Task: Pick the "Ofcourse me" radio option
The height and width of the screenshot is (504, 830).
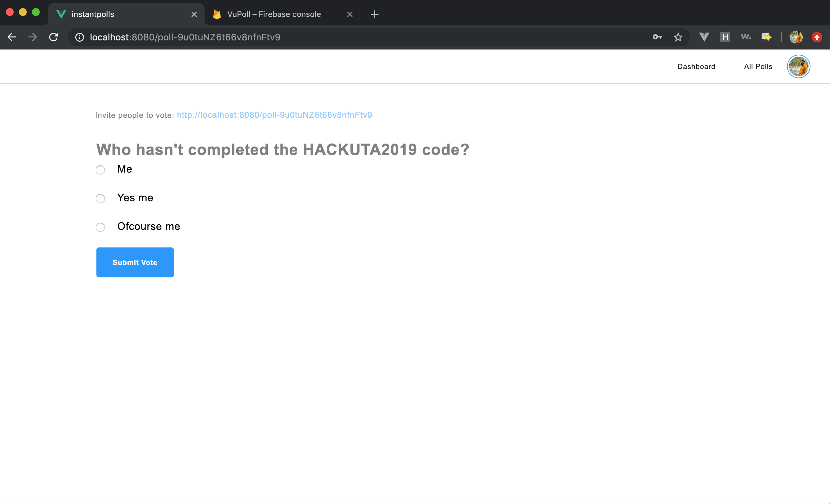Action: (x=100, y=227)
